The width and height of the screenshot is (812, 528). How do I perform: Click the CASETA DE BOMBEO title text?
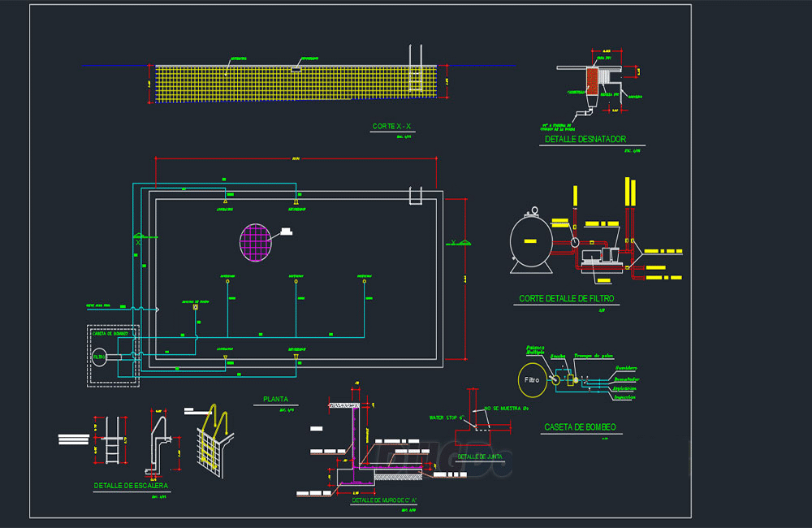pos(580,427)
